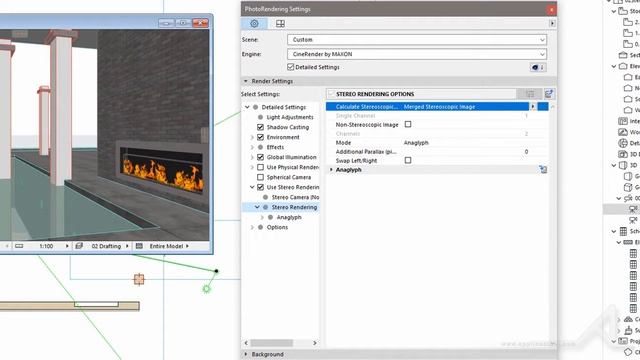The image size is (640, 360).
Task: Click the 3D Documents icon in navigator
Action: [623, 154]
